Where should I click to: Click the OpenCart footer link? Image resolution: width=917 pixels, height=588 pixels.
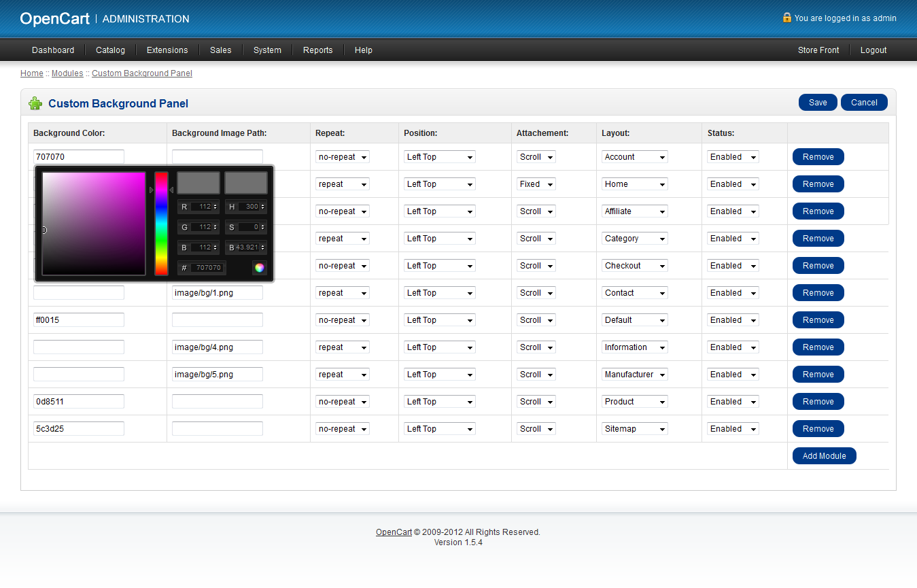(394, 532)
